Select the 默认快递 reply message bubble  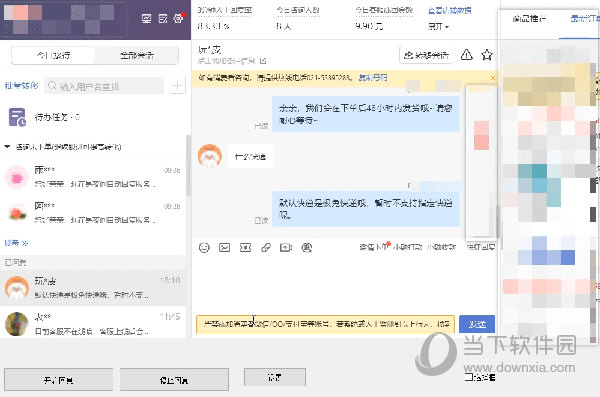pyautogui.click(x=366, y=209)
